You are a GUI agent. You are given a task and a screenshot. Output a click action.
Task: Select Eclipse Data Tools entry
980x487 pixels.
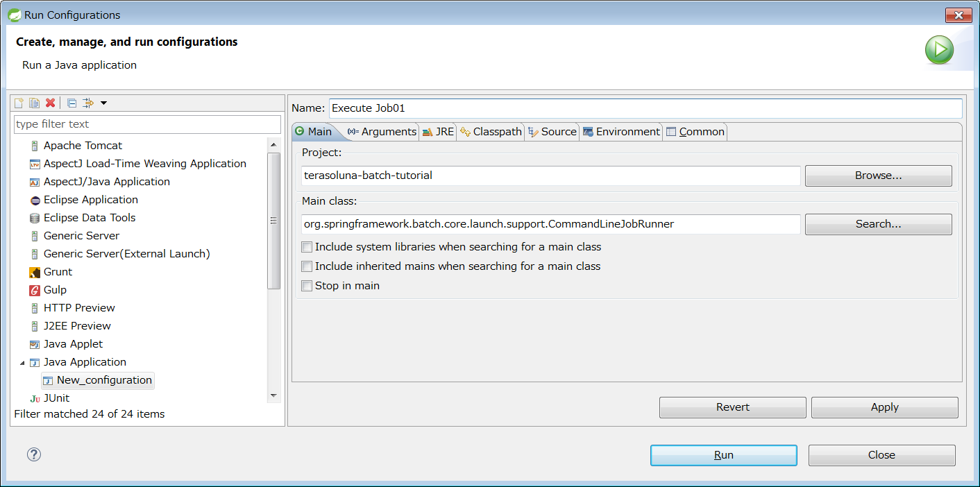(x=90, y=218)
